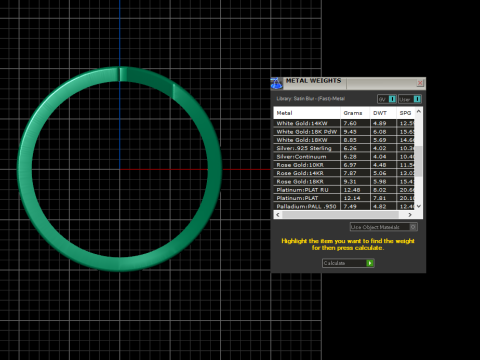Click the Metal Weights flask icon
The height and width of the screenshot is (360, 480).
click(276, 83)
